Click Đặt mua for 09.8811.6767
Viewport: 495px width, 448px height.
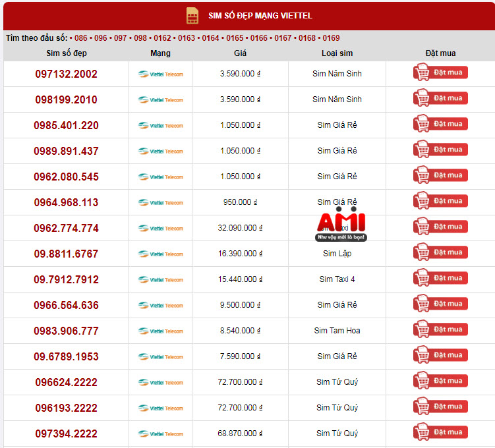point(440,252)
